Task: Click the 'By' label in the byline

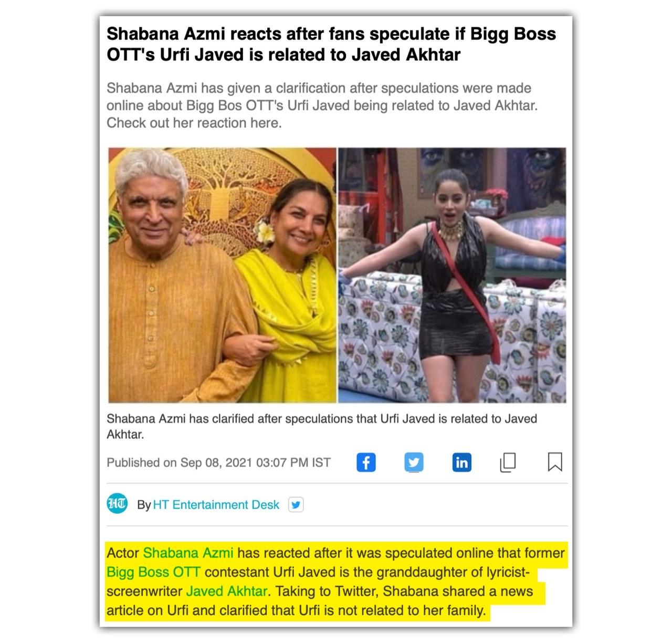Action: tap(144, 505)
